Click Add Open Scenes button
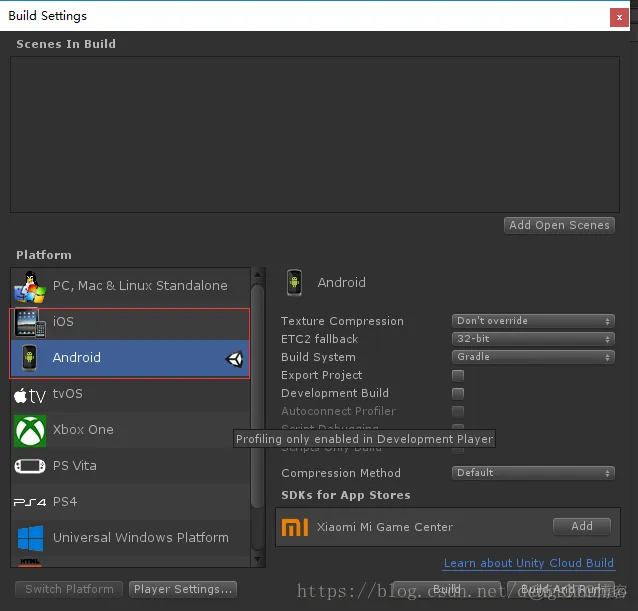 tap(559, 225)
